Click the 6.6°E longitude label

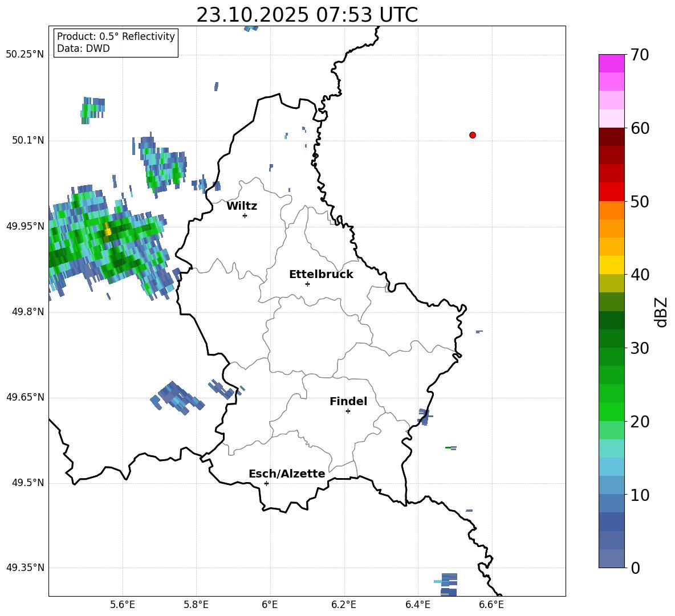(491, 605)
